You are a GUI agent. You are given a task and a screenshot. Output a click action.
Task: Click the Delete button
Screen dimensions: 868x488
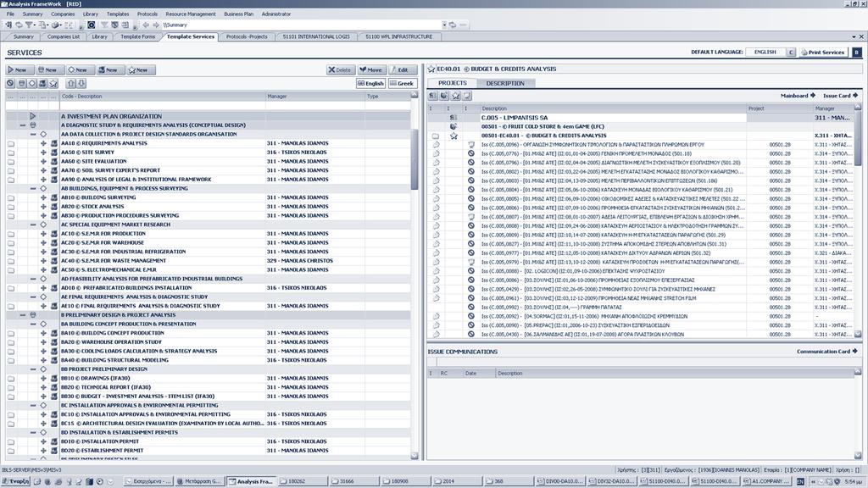tap(340, 69)
